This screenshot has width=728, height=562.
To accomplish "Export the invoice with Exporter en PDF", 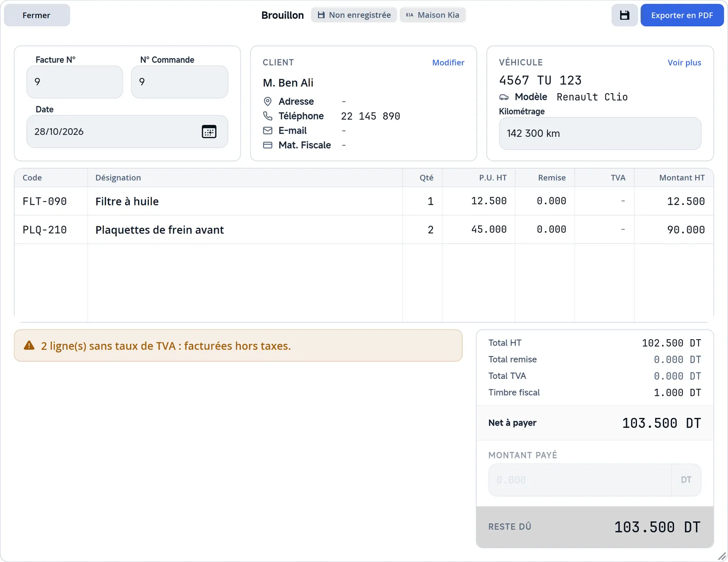I will point(682,15).
